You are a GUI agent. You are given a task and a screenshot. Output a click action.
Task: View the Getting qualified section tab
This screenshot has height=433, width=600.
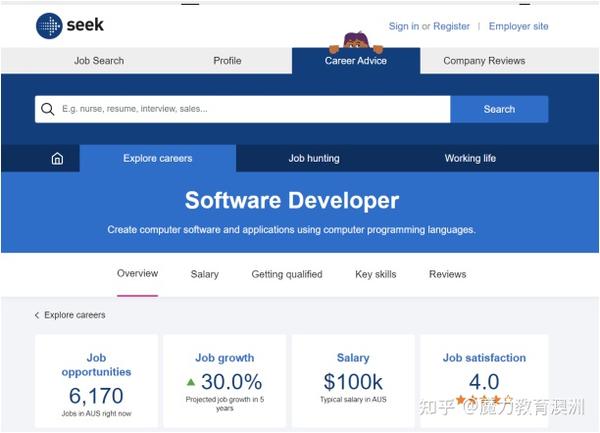pos(287,274)
